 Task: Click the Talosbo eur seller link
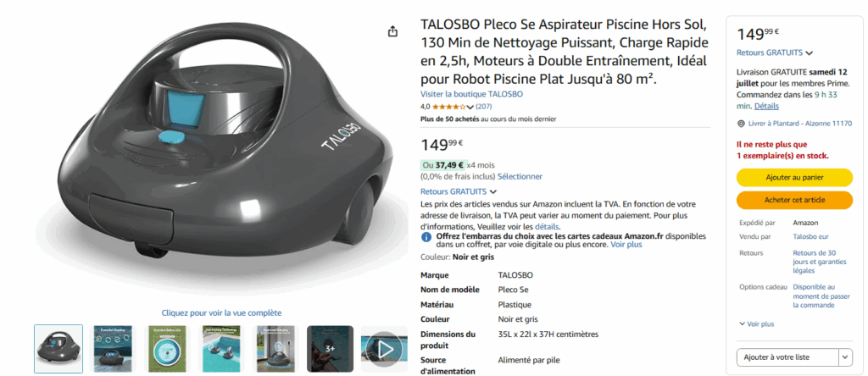pos(810,236)
